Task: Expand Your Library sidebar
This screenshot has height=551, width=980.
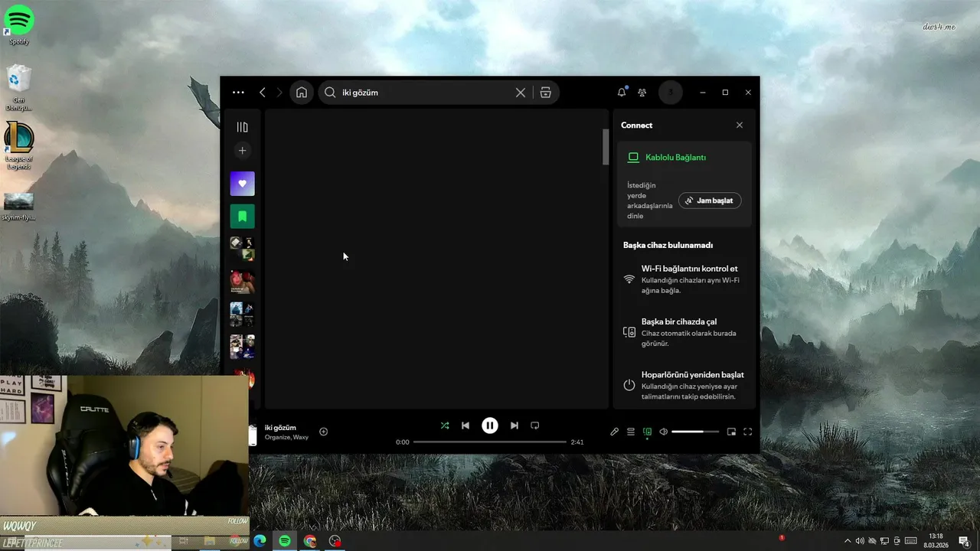Action: [x=243, y=127]
